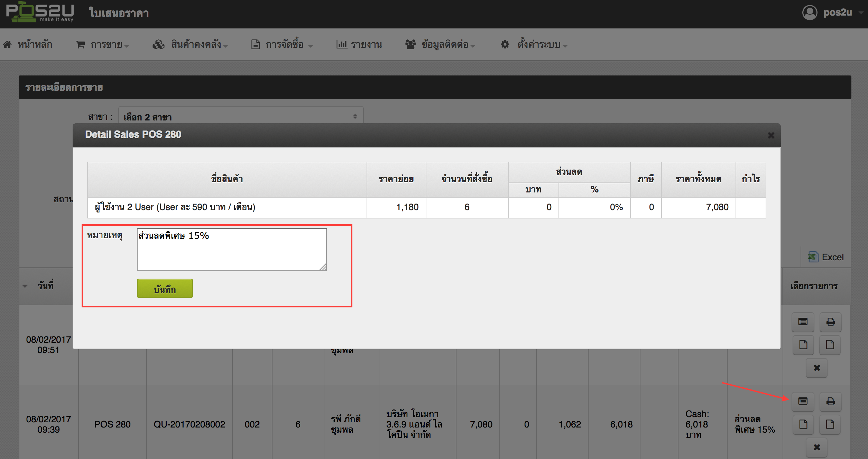868x459 pixels.
Task: Expand the สาขา branch selector dropdown
Action: point(241,116)
